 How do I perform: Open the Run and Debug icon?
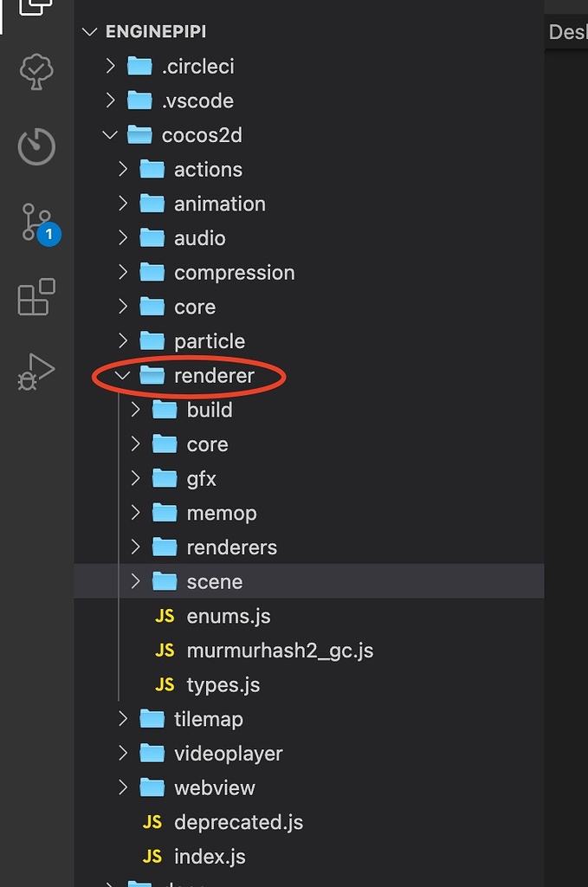[36, 371]
